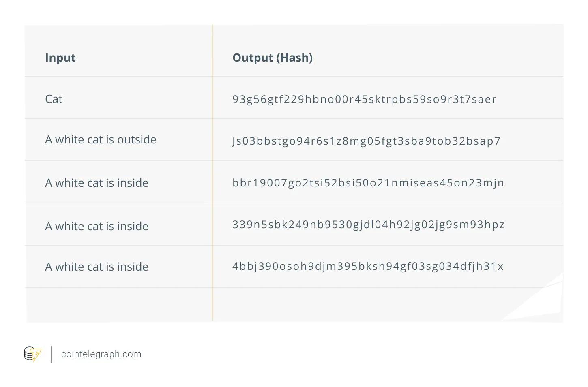
Task: Click the vertical bar beside the logo
Action: (x=52, y=354)
